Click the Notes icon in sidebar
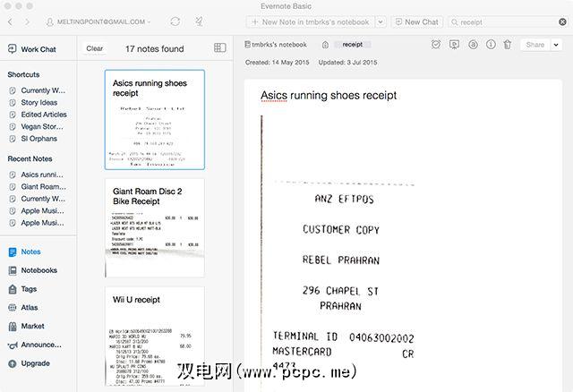Viewport: 573px width, 392px height. click(13, 251)
